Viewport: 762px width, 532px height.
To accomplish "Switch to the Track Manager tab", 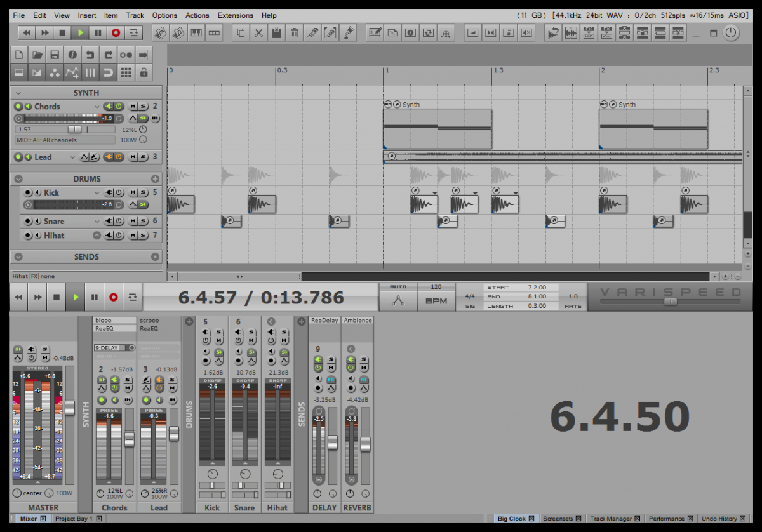I will point(610,519).
